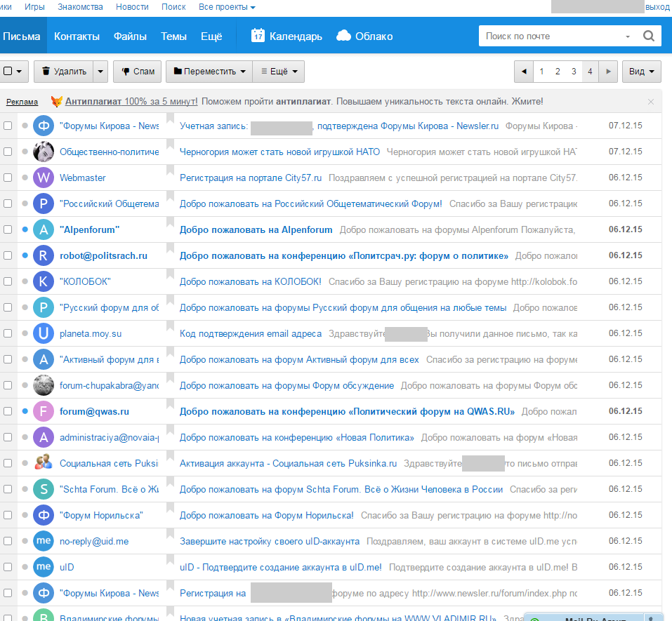Open the Файлы tab
This screenshot has width=672, height=621.
click(130, 36)
